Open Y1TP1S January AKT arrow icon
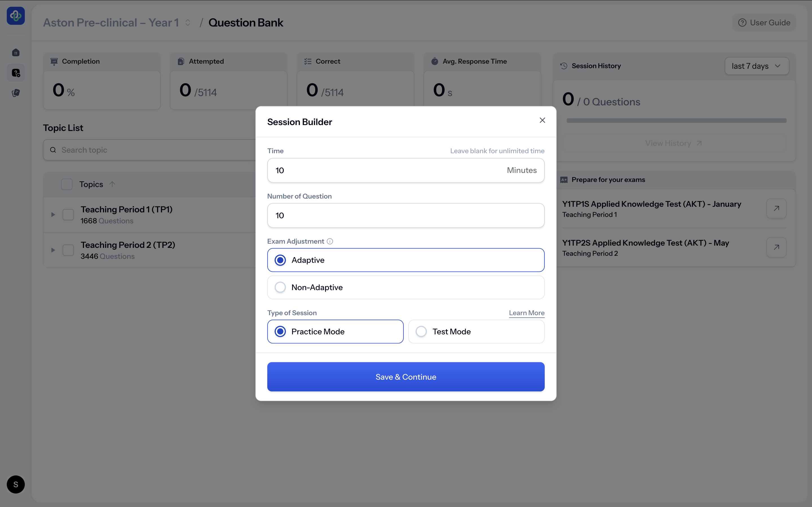The width and height of the screenshot is (812, 507). point(776,208)
